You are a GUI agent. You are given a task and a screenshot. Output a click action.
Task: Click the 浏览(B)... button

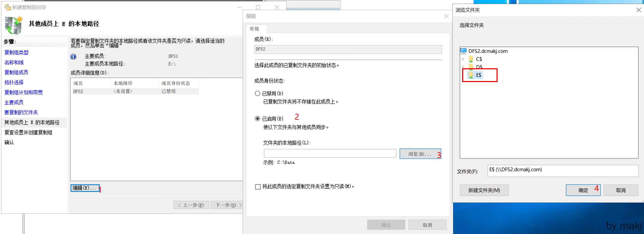tap(420, 154)
